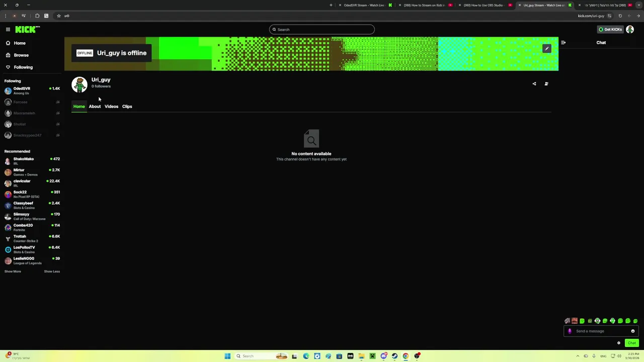This screenshot has width=644, height=362.
Task: Click the Uri_guy profile avatar
Action: pyautogui.click(x=79, y=84)
